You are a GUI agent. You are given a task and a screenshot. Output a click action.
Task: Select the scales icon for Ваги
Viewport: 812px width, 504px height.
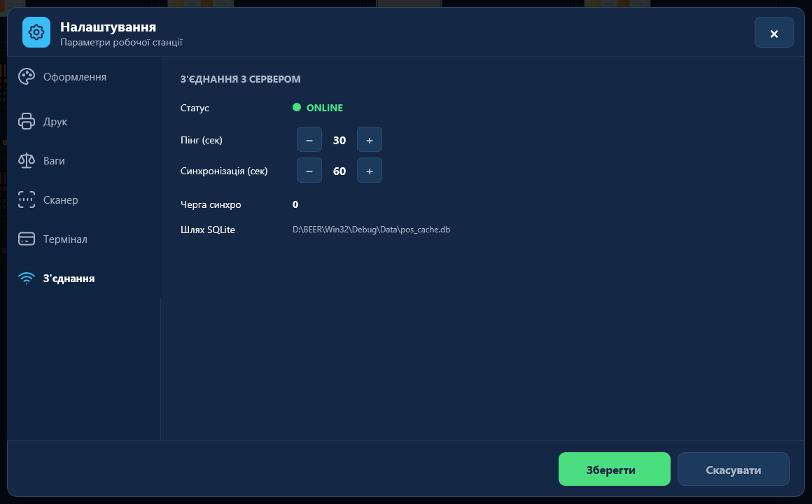(27, 160)
